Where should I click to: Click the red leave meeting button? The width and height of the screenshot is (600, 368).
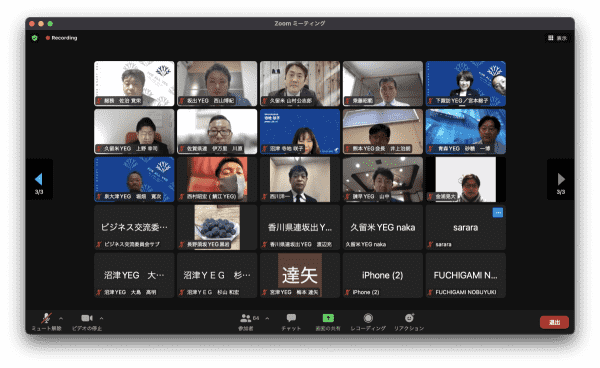click(x=554, y=322)
